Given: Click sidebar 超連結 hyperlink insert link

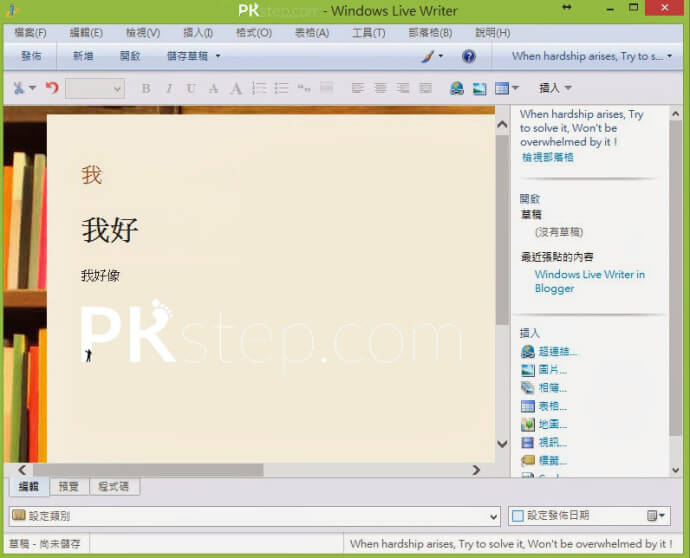Looking at the screenshot, I should [558, 351].
